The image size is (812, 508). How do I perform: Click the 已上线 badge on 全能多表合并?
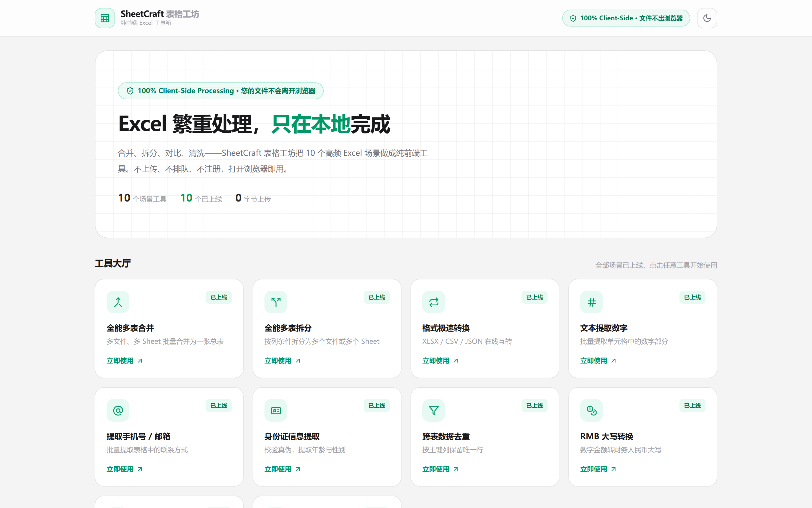(x=219, y=297)
